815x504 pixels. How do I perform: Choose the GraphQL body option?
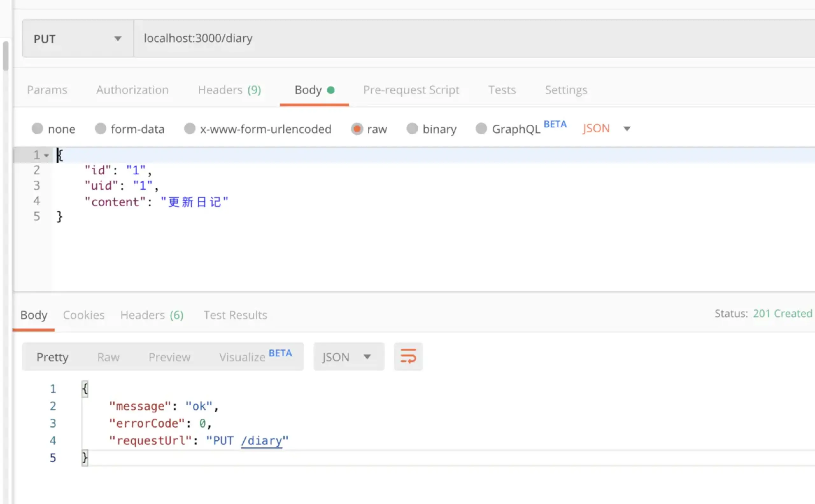(x=481, y=129)
